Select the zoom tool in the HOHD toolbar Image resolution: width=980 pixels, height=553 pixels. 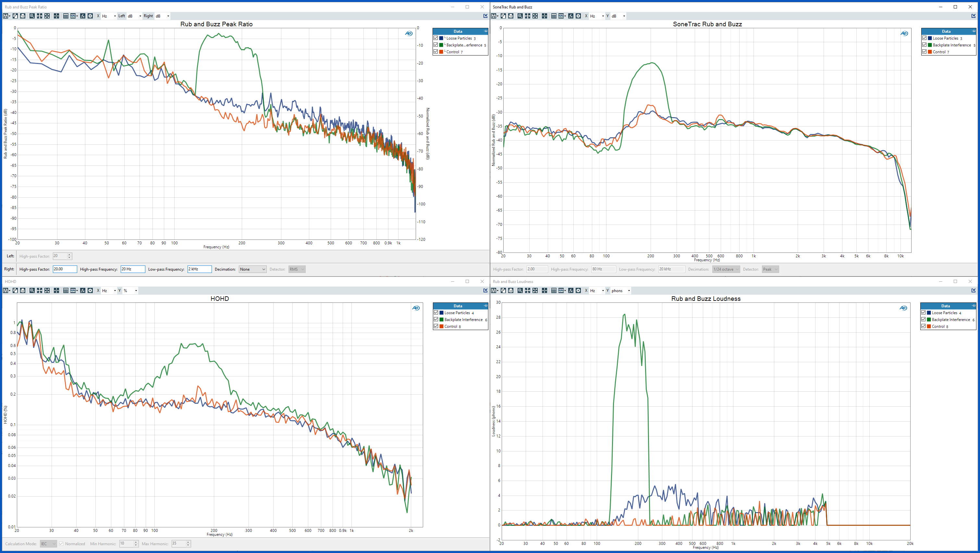tap(32, 290)
